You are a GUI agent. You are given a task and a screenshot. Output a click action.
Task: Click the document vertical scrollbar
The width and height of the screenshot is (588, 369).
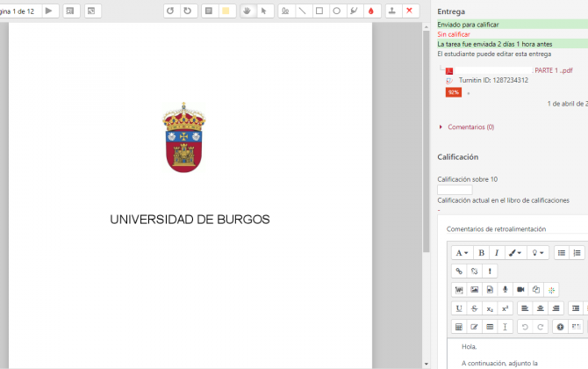click(x=426, y=141)
